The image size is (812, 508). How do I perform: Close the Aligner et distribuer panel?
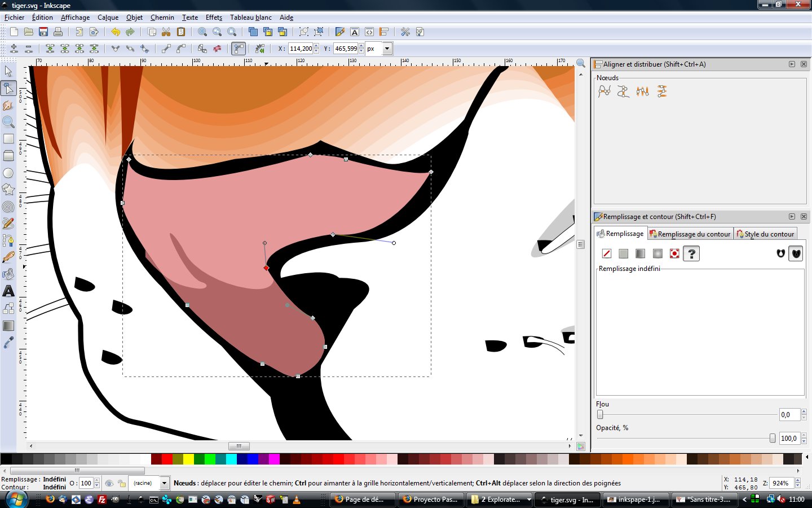(804, 64)
